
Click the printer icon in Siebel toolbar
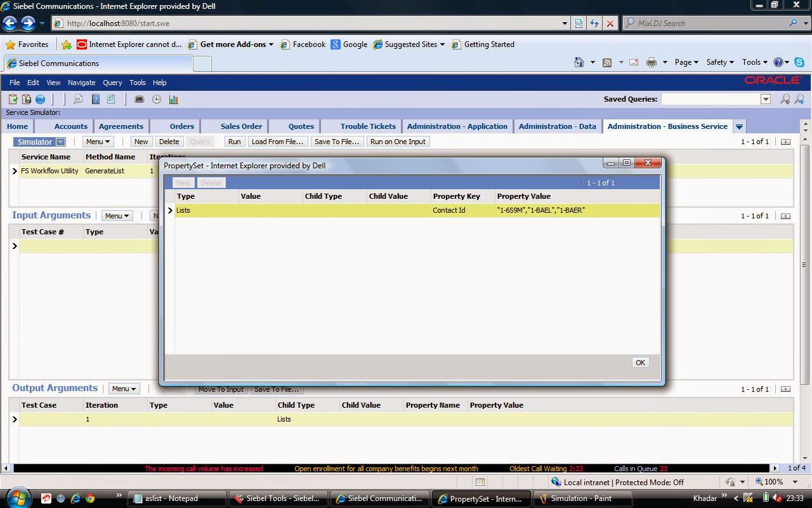pos(140,99)
